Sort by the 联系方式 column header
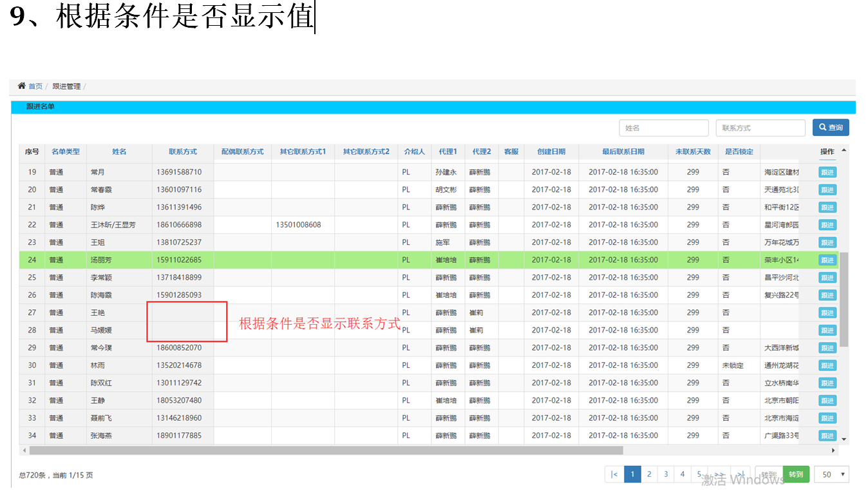Image resolution: width=868 pixels, height=491 pixels. [x=183, y=151]
